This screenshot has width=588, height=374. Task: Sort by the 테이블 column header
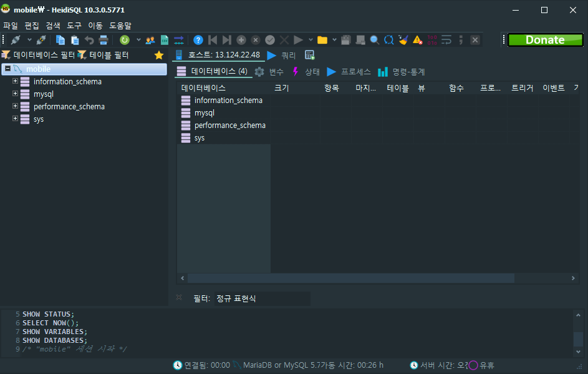pos(397,88)
